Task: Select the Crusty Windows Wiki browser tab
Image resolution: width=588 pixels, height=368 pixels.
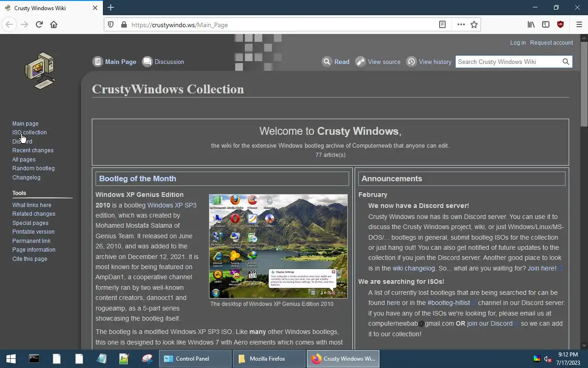Action: tap(51, 8)
